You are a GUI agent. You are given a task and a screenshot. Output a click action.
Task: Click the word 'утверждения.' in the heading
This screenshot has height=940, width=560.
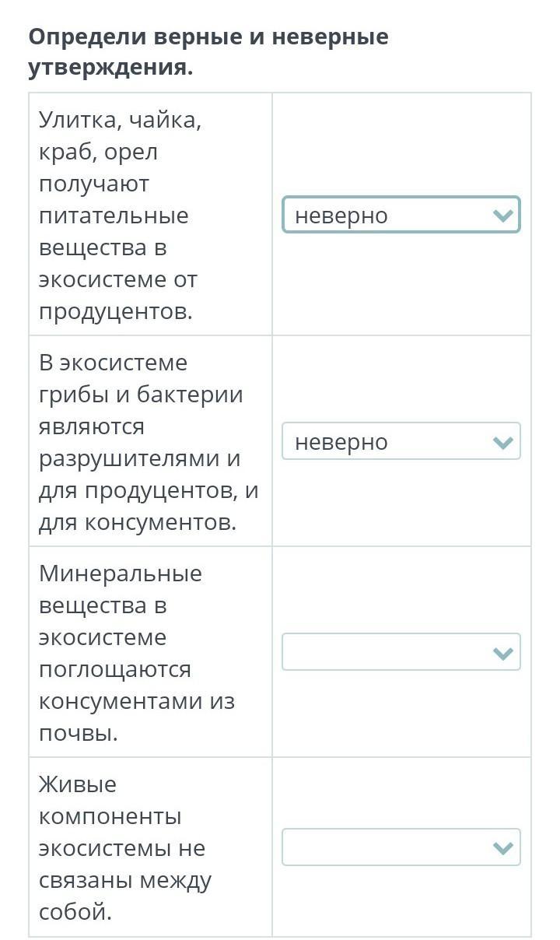(110, 68)
